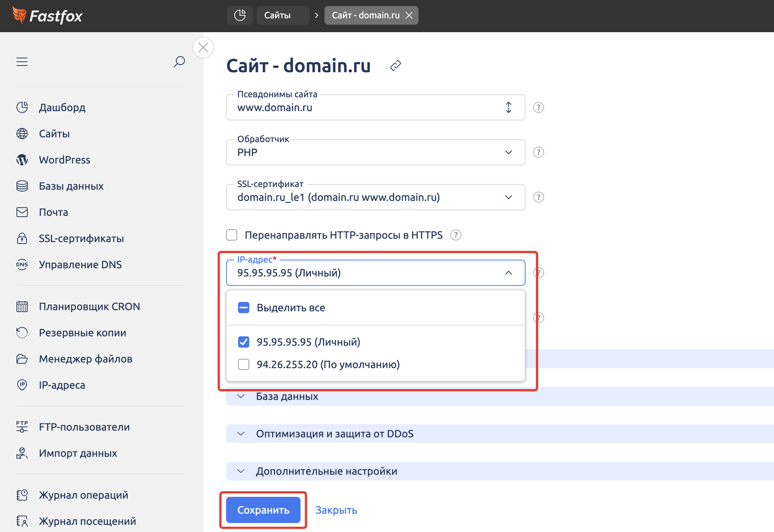
Task: Click help icon next to HTTPS redirect option
Action: (455, 235)
